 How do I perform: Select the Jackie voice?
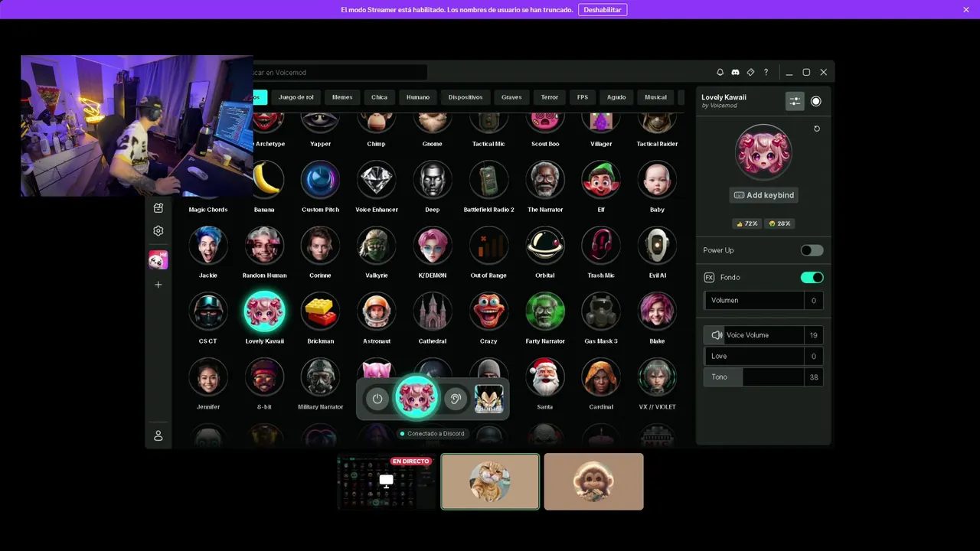click(x=208, y=246)
